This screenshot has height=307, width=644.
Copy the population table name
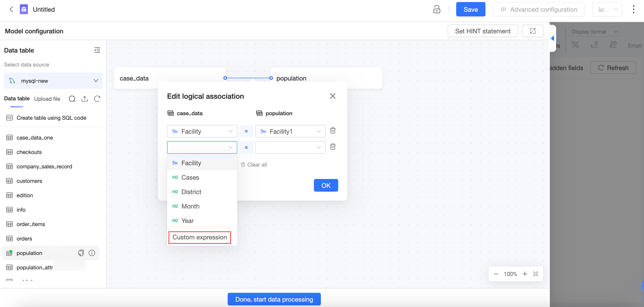(81, 253)
